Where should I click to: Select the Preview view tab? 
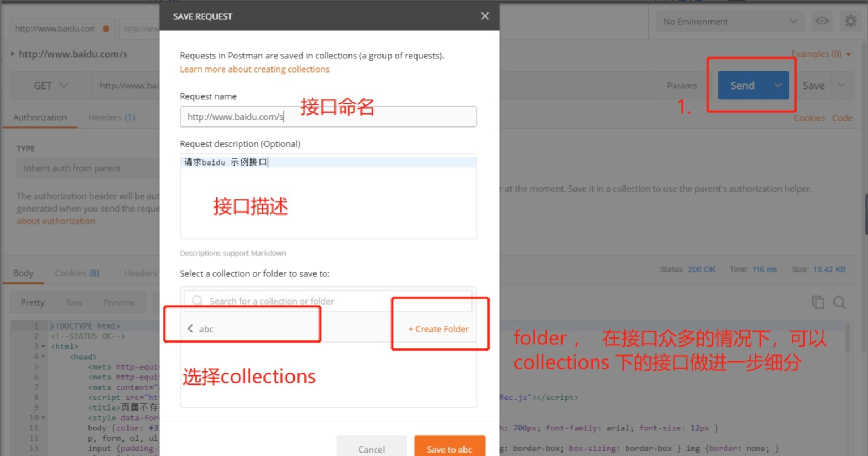click(119, 302)
